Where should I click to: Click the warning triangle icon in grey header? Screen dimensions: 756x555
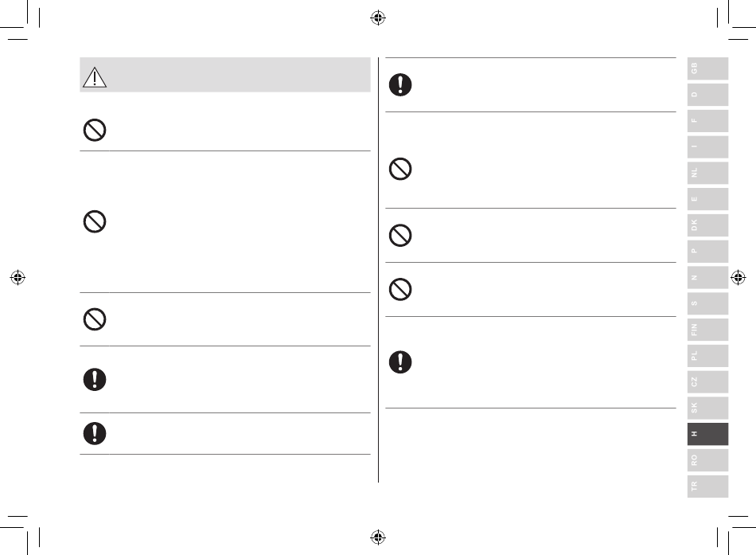(95, 77)
